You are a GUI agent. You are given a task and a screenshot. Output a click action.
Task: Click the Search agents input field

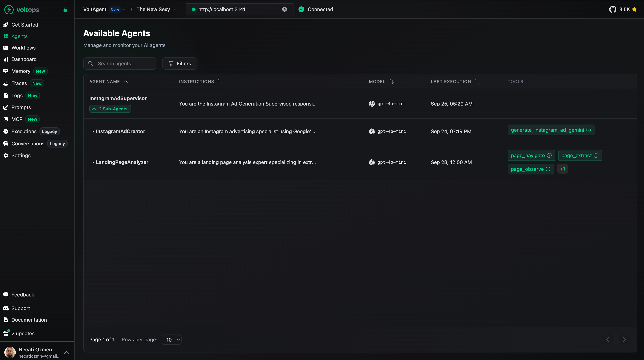coord(120,64)
